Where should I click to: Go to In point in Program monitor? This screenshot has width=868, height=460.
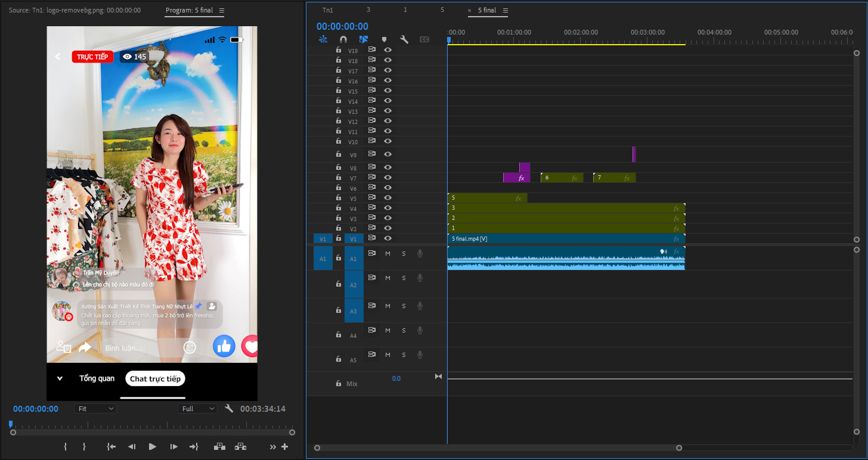111,446
